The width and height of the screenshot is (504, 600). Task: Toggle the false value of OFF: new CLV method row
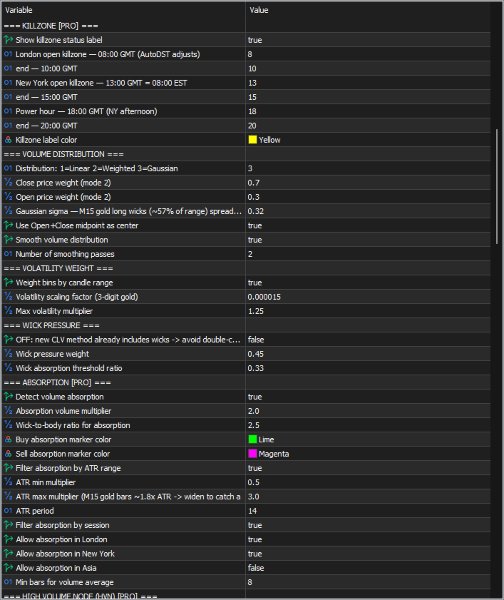(x=256, y=339)
